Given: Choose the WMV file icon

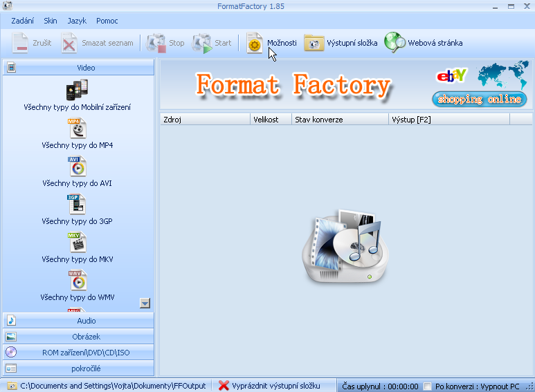Looking at the screenshot, I should click(78, 280).
